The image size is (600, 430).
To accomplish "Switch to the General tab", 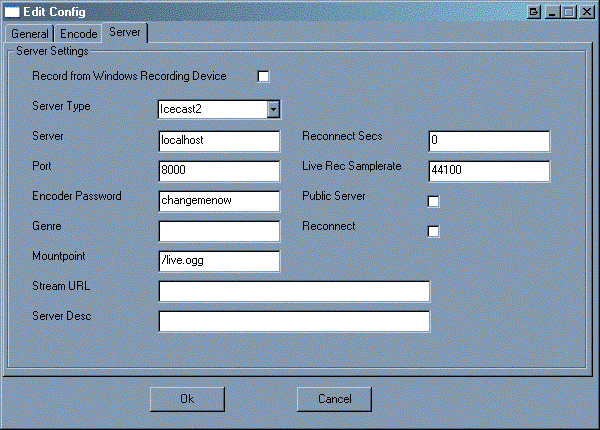I will (28, 34).
